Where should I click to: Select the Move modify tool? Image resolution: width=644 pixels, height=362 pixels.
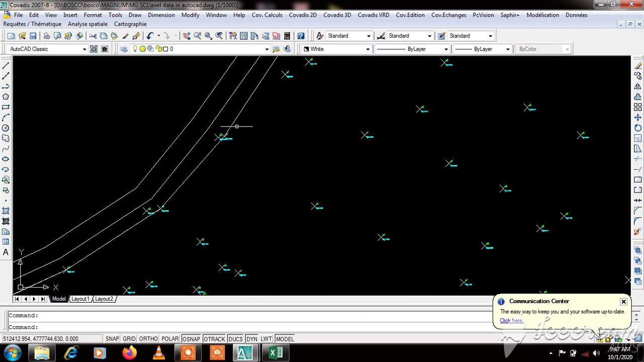point(638,118)
